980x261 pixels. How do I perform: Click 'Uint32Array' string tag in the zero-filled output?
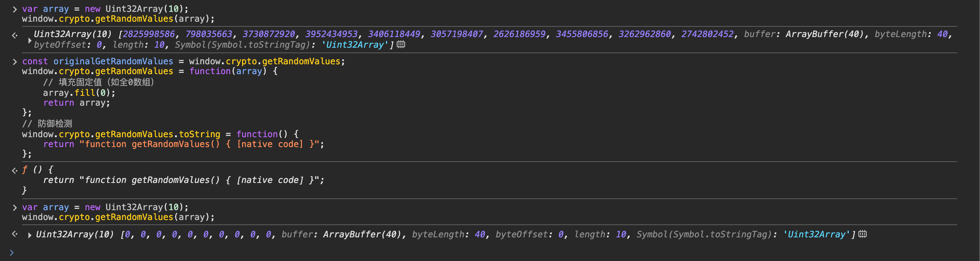point(816,235)
